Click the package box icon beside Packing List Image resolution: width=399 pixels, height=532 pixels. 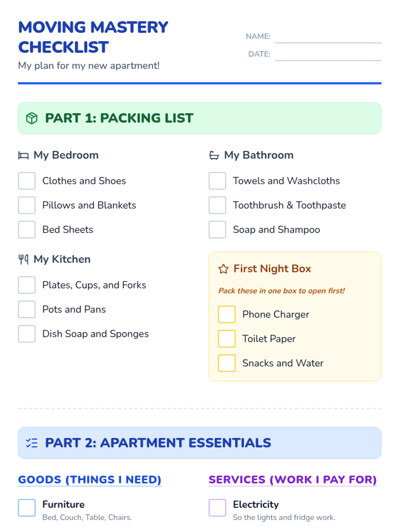tap(32, 118)
